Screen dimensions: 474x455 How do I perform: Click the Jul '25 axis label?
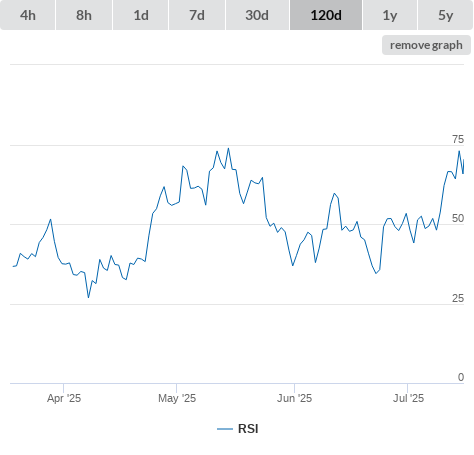[x=408, y=398]
